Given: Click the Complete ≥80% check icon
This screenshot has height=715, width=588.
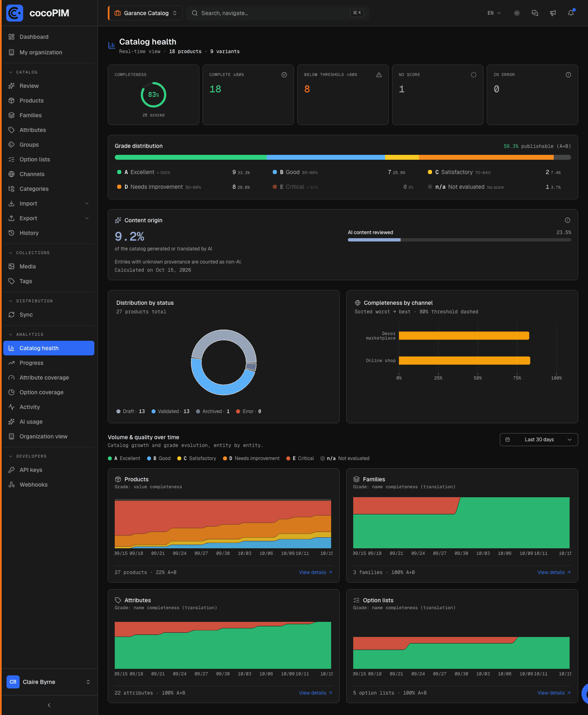Looking at the screenshot, I should [284, 75].
